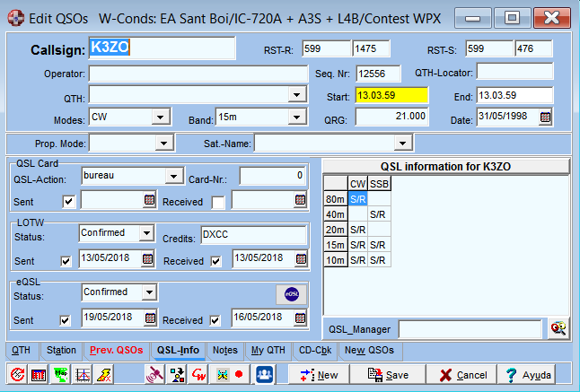The image size is (580, 392).
Task: Click the QSL Manager search magnifier icon
Action: tap(558, 328)
